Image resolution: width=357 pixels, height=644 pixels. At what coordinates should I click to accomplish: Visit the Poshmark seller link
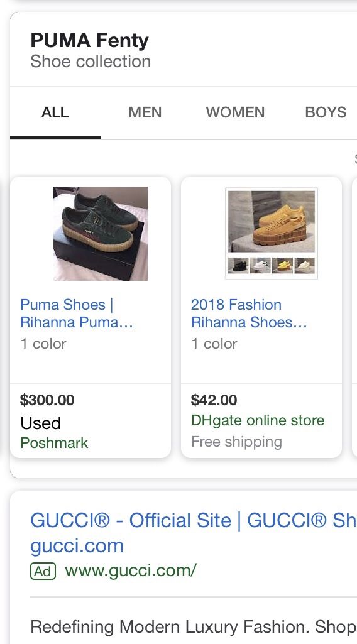54,443
